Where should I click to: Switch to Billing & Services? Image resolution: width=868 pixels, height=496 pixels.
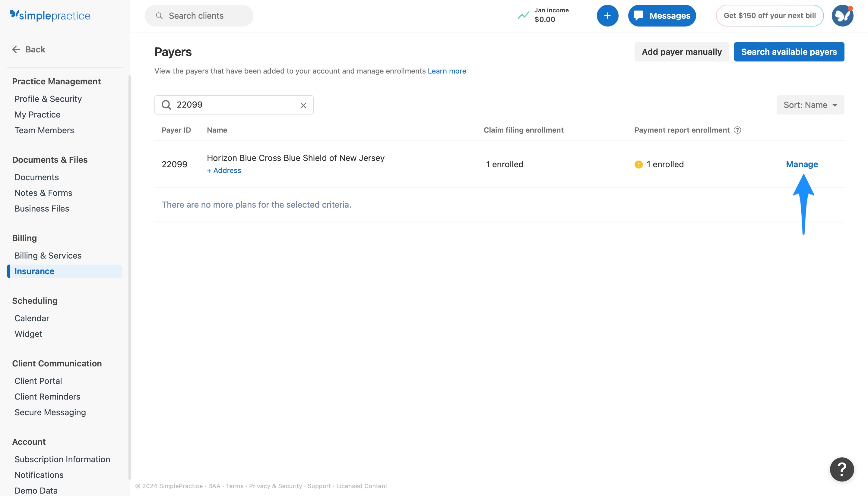[48, 255]
